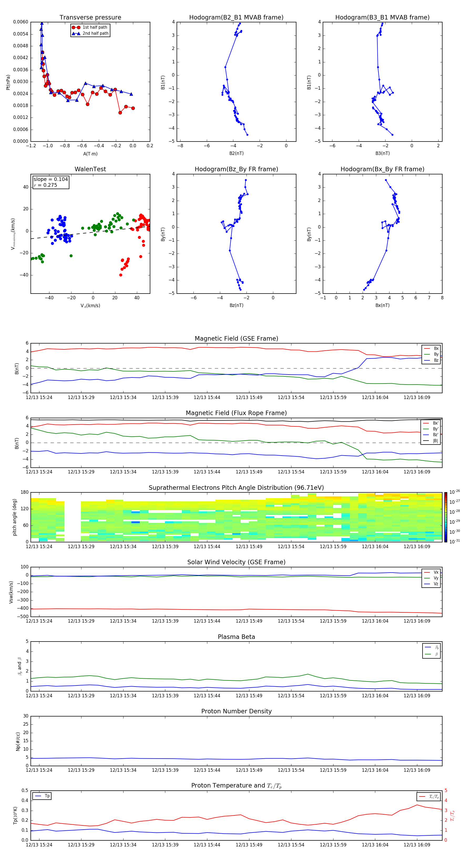Click the 'Tp' legend entry
This screenshot has height=868, width=473.
click(x=42, y=796)
